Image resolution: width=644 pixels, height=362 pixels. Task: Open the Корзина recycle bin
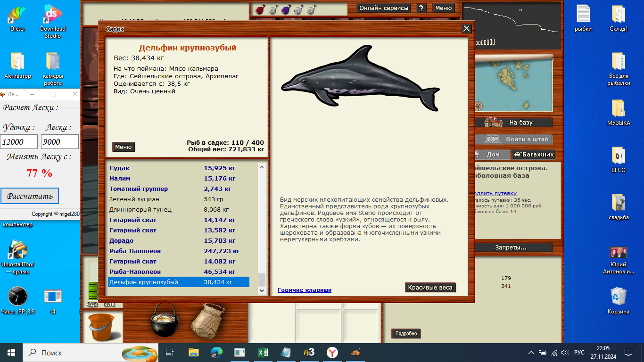618,300
